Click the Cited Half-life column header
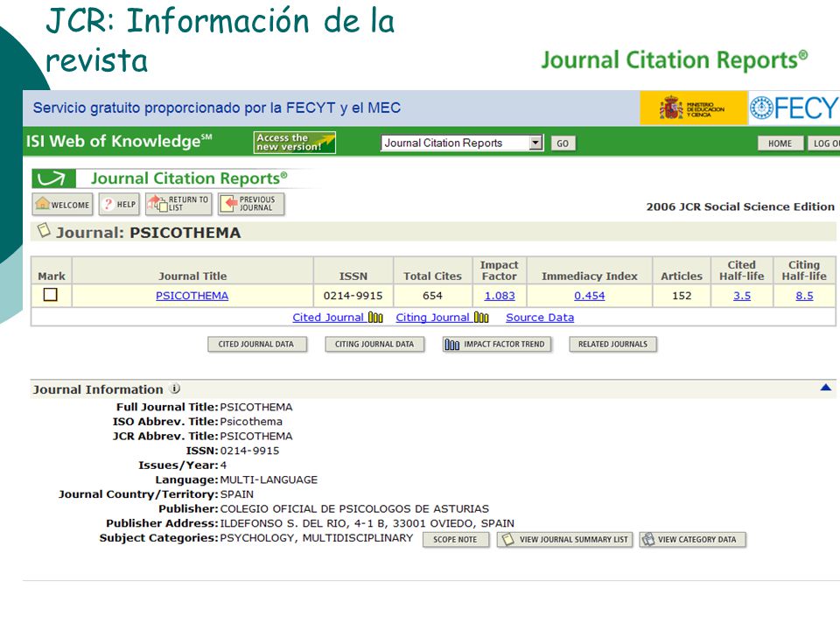 (741, 270)
